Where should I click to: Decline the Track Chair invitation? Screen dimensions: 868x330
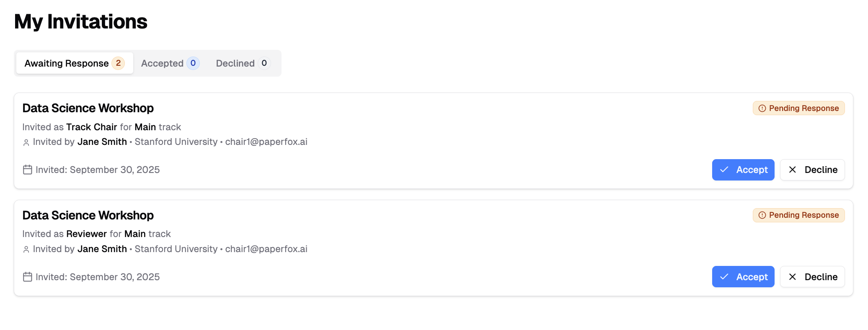point(812,170)
